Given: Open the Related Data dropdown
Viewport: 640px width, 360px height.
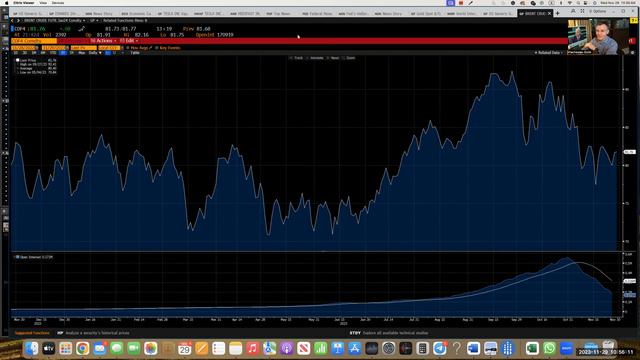Looking at the screenshot, I should pos(549,53).
